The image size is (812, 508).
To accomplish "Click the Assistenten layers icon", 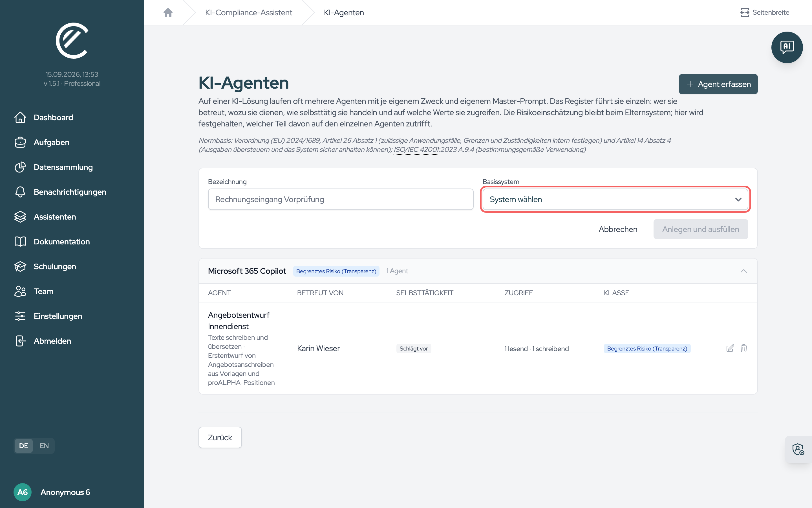I will point(20,217).
